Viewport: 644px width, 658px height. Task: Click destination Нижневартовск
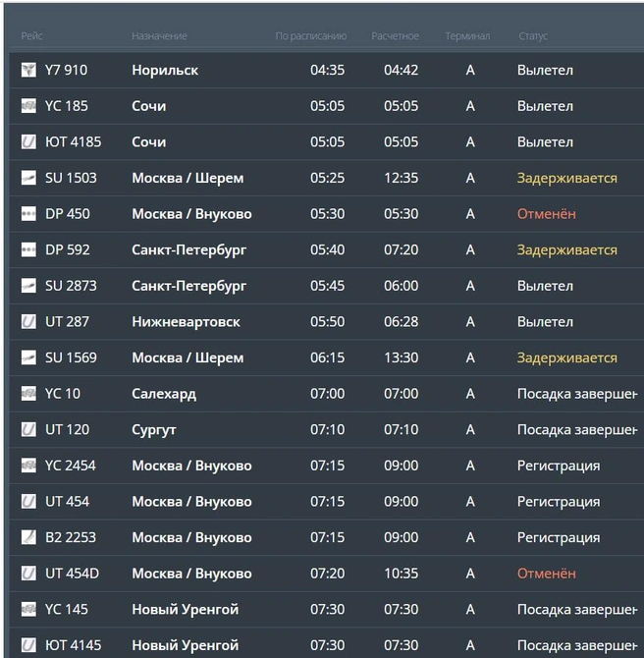186,322
